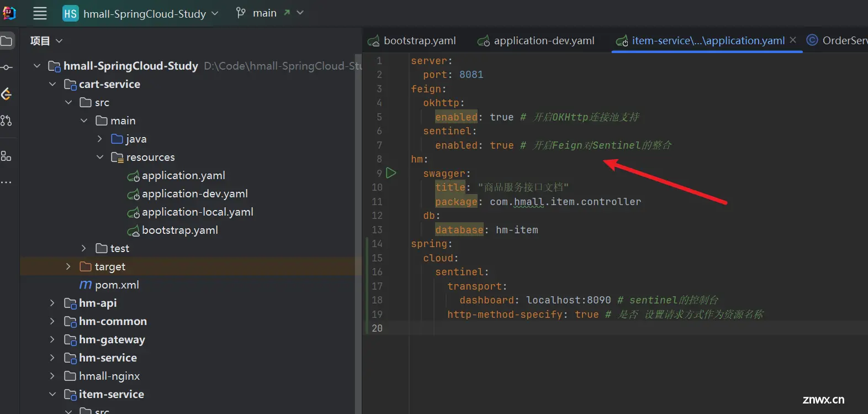This screenshot has width=868, height=414.
Task: Click the swagger key on line 9
Action: (444, 174)
